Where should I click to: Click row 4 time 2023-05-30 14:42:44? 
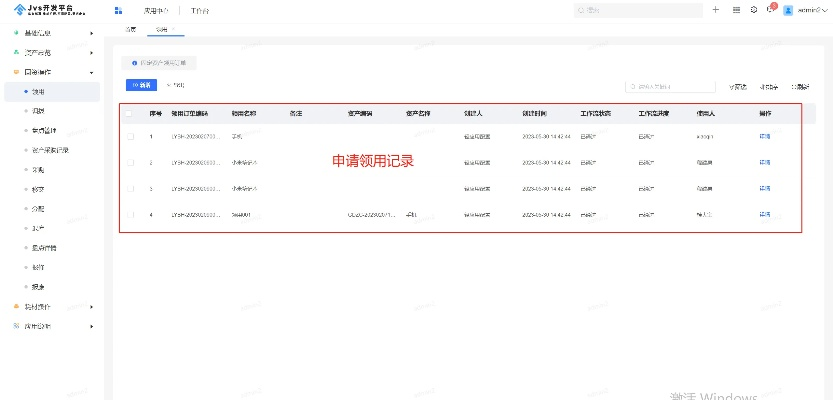pos(546,215)
